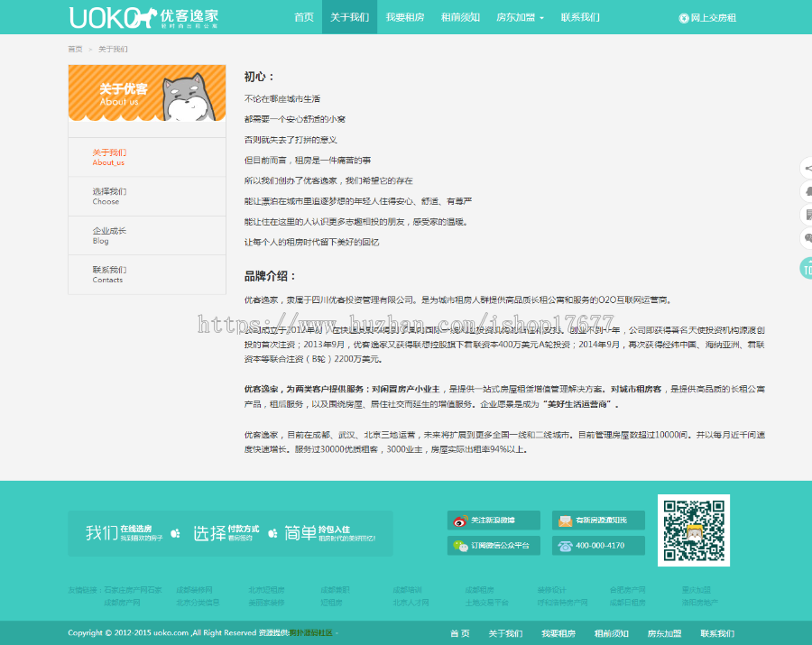Click 关于我们 in the breadcrumb

pyautogui.click(x=113, y=50)
